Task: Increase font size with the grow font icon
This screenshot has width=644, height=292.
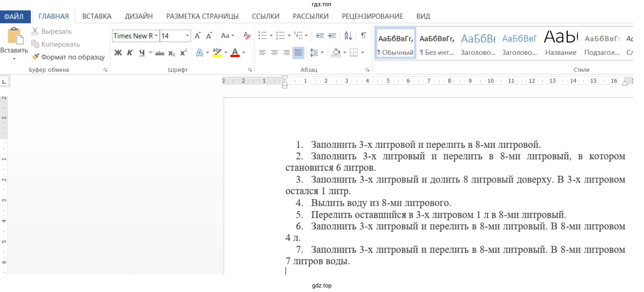Action: click(198, 36)
